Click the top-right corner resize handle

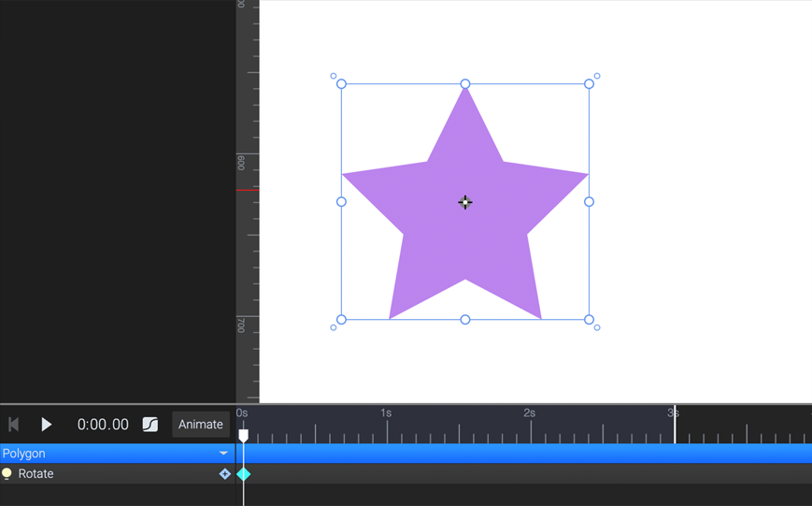coord(589,84)
